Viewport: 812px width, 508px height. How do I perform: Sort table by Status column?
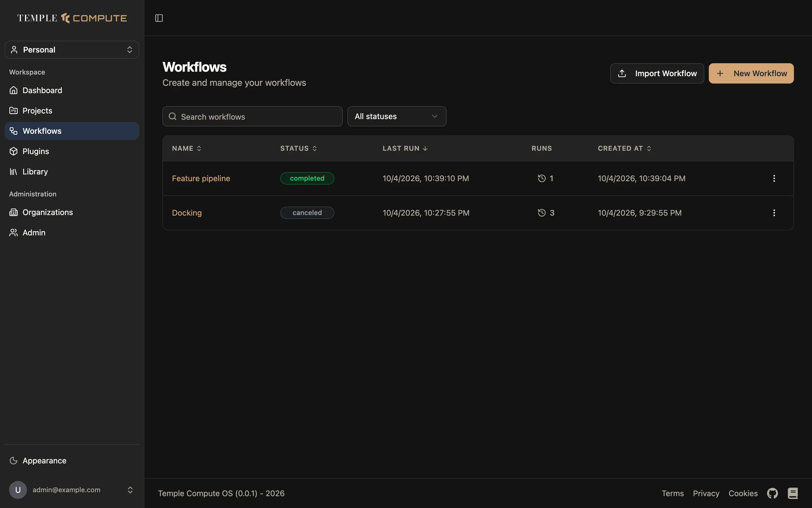299,148
